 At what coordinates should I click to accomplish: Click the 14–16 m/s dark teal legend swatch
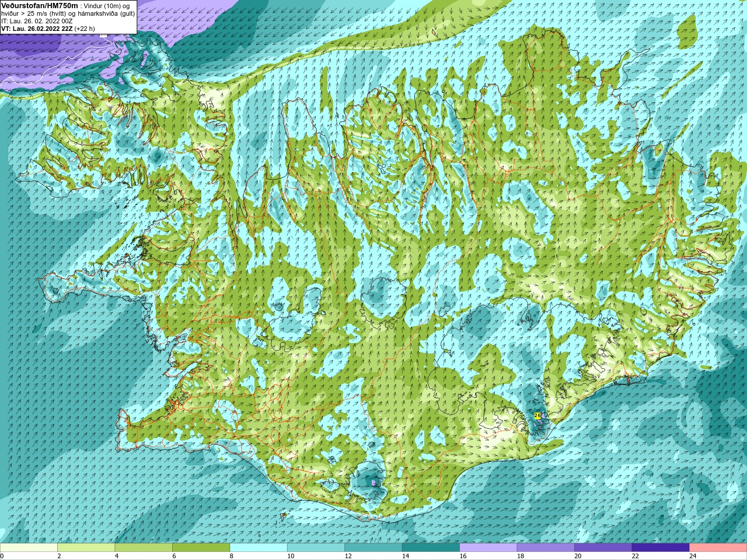(431, 548)
